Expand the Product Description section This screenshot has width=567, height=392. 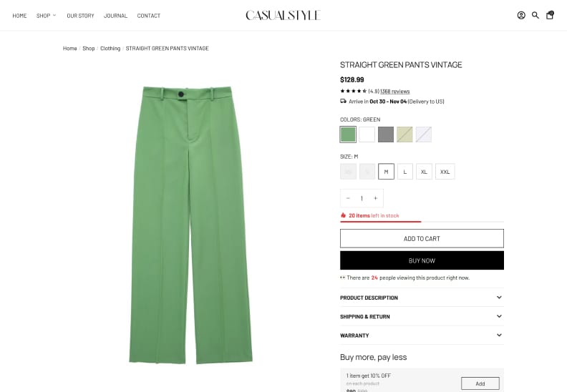tap(422, 298)
